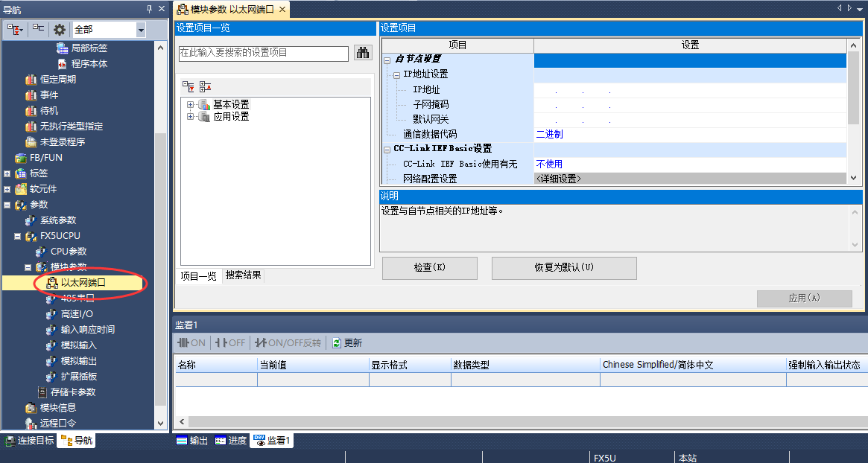This screenshot has width=868, height=463.
Task: Select the 局部标签 icon in navigation tree
Action: [62, 48]
